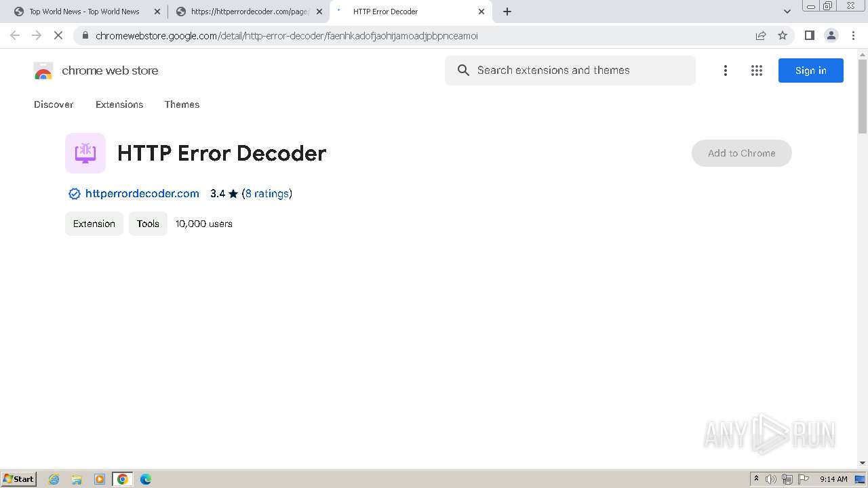Open Windows Explorer folder from taskbar
This screenshot has height=488, width=868.
pos(77,479)
